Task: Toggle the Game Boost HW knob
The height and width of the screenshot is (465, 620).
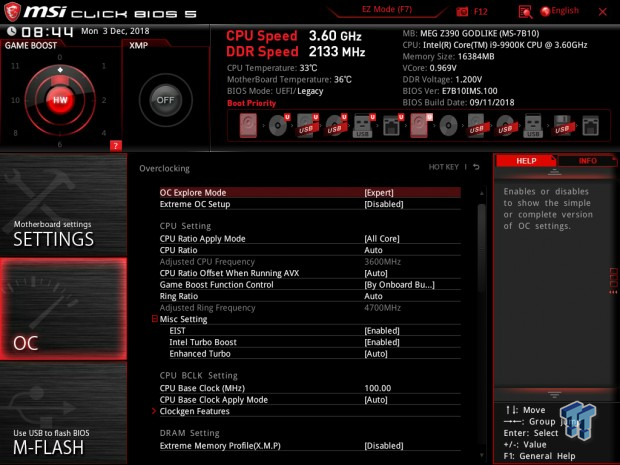Action: (60, 100)
